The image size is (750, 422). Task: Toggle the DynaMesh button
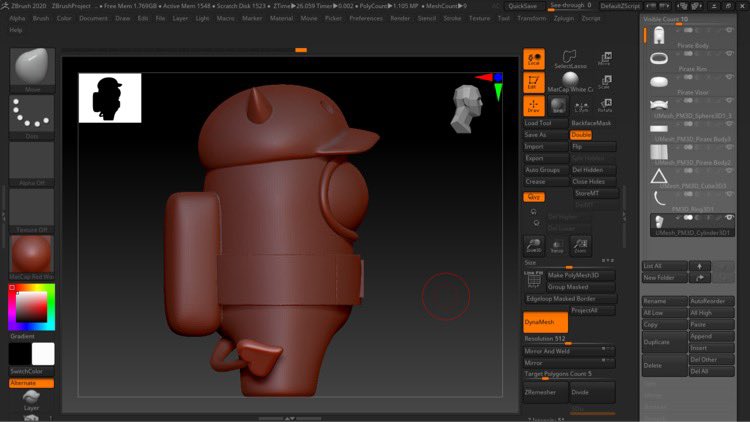pos(545,322)
